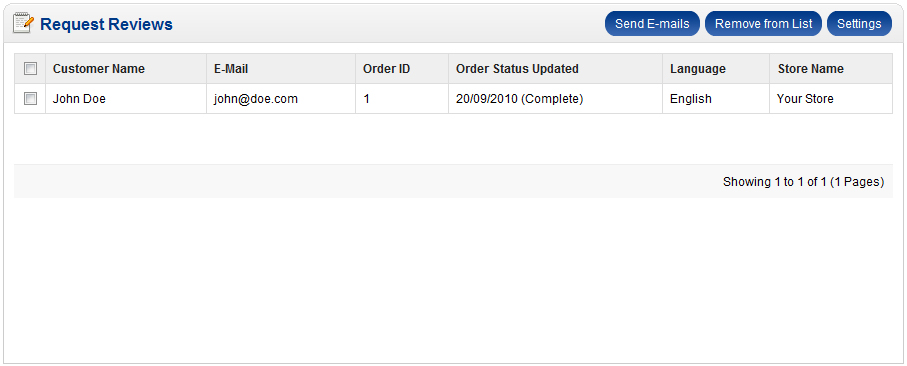Click the Customer Name column header

tap(99, 69)
